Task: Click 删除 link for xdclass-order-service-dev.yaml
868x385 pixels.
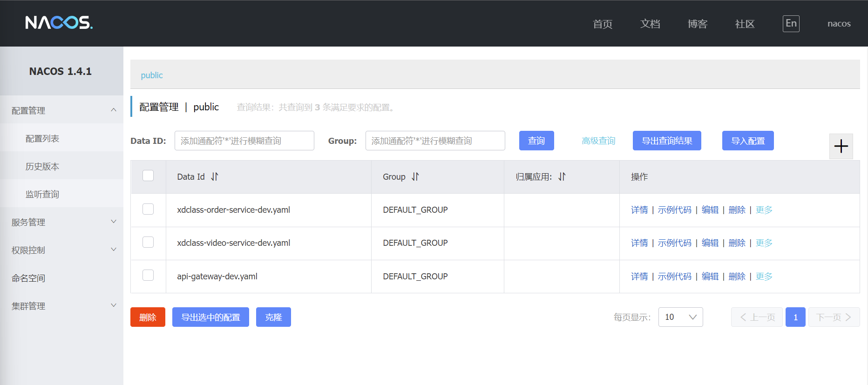Action: 737,210
